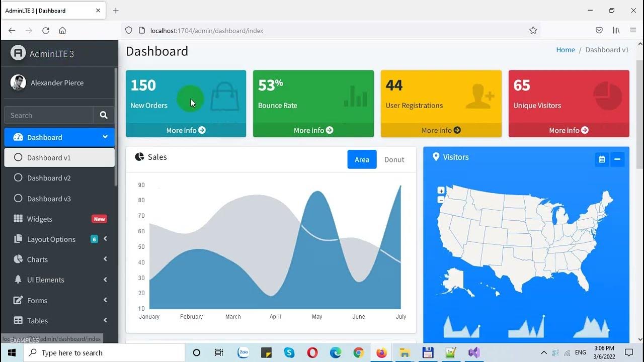
Task: Switch Sales chart to Area tab
Action: pos(362,159)
